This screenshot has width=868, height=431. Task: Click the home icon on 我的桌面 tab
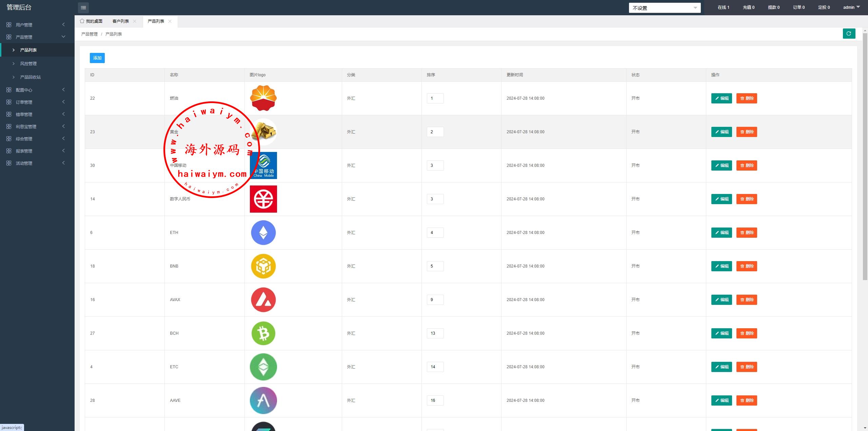(82, 21)
